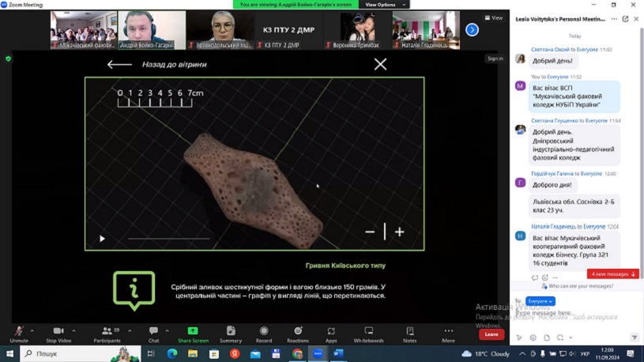The image size is (644, 362).
Task: Select the КЗ ПТУ 2 ДМР participant tile
Action: point(288,30)
